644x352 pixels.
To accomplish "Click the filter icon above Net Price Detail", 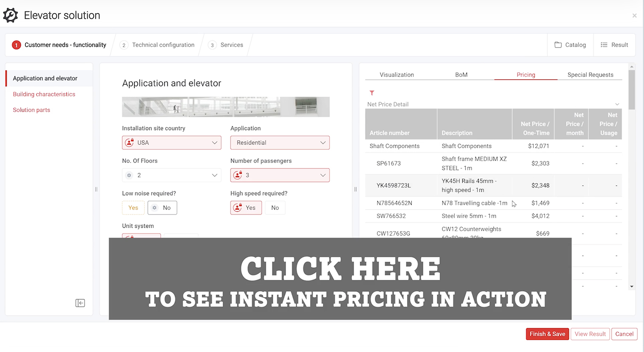I will [372, 93].
